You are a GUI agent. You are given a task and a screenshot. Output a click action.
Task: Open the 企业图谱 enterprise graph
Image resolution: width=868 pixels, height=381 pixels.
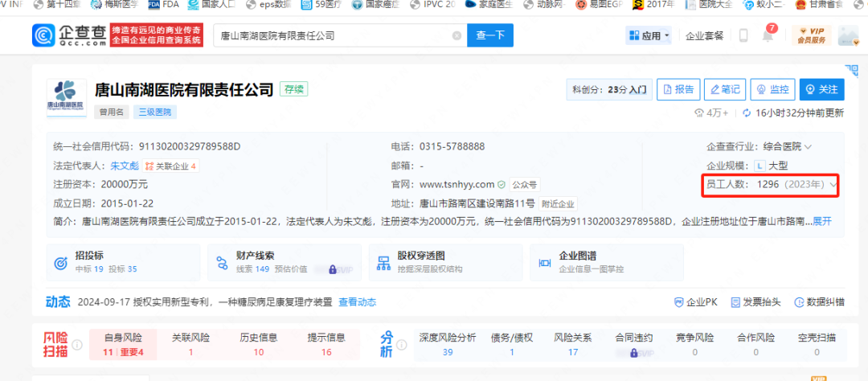tap(606, 262)
